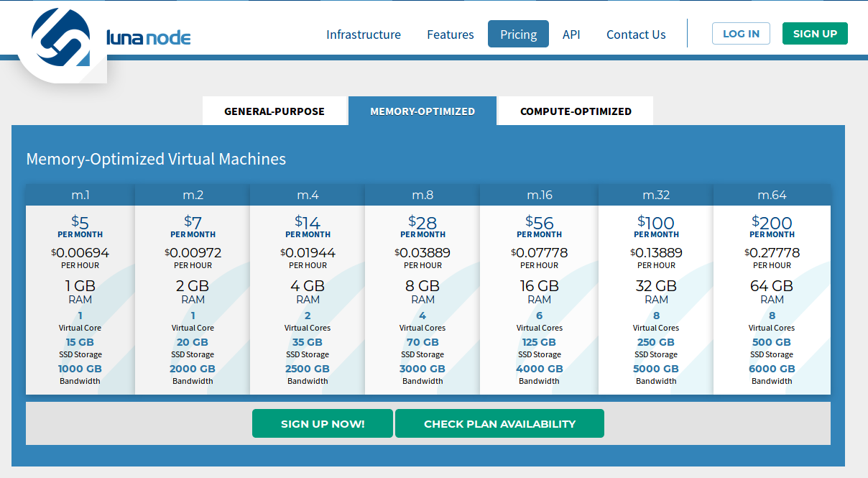Select the m.64 plan header
The height and width of the screenshot is (478, 868).
click(772, 195)
